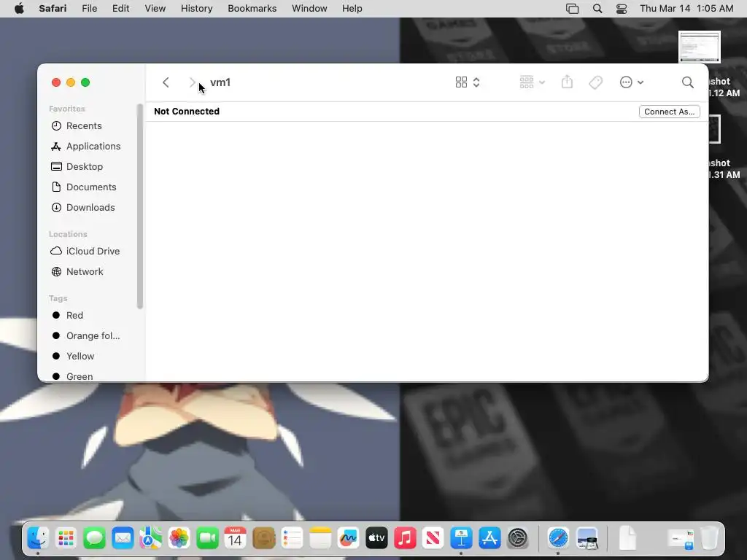Screen dimensions: 747x560
Task: Go back using the Finder back arrow
Action: click(x=166, y=82)
